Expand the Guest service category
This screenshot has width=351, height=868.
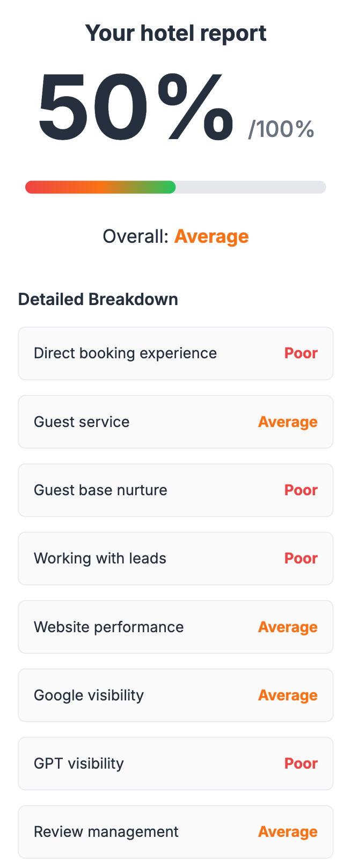175,422
